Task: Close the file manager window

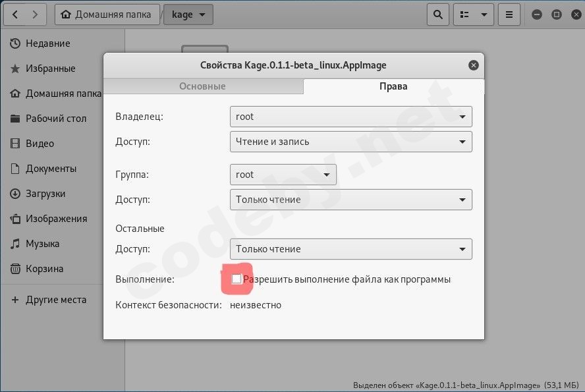Action: (x=576, y=14)
